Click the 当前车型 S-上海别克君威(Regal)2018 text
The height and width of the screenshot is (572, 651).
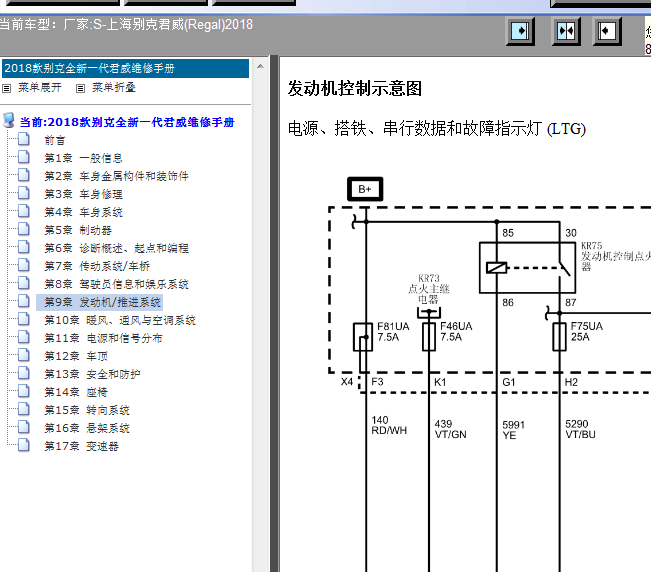[x=126, y=24]
